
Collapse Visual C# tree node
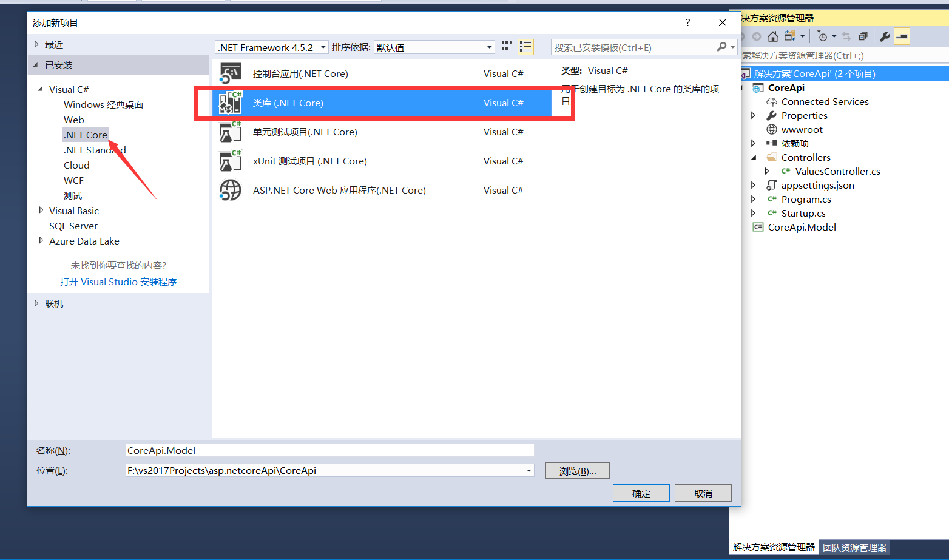coord(41,89)
